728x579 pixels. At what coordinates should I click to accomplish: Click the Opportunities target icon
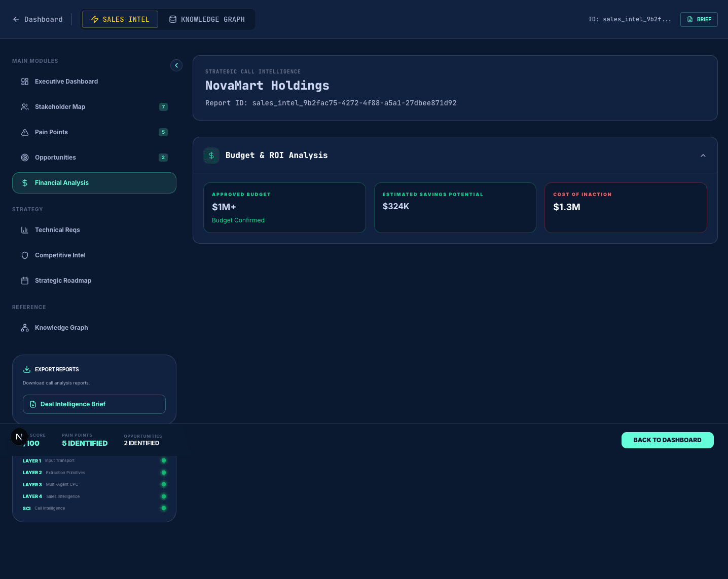(25, 158)
